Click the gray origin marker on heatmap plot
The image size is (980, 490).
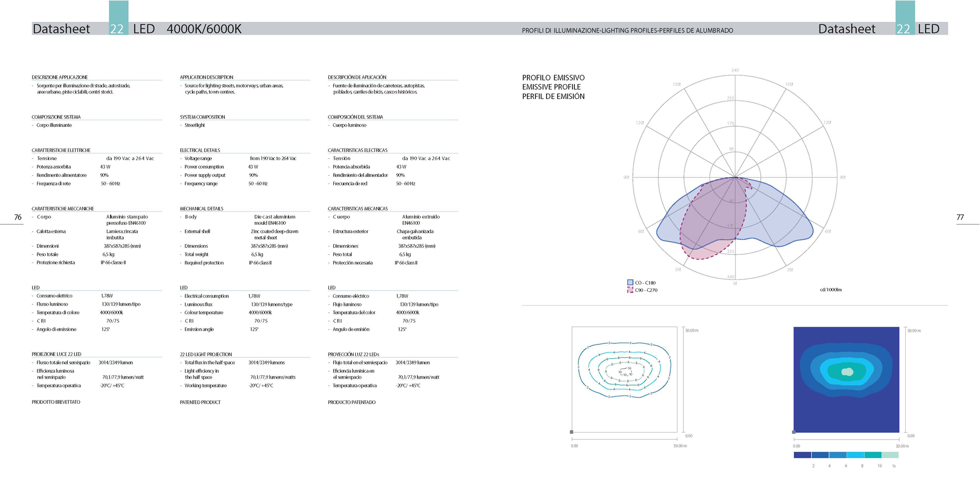[x=794, y=432]
